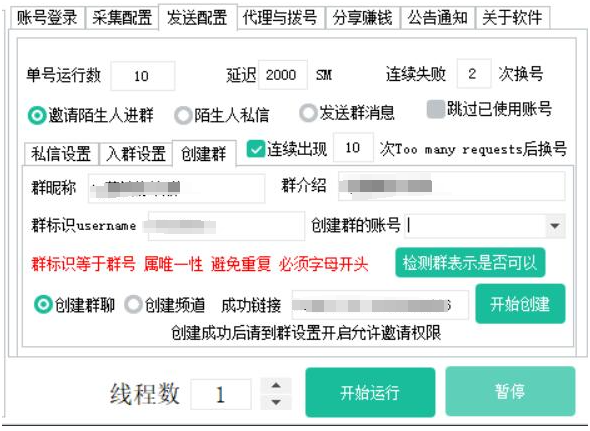Image resolution: width=590 pixels, height=431 pixels.
Task: Switch to 入群设置 sub-tab
Action: pyautogui.click(x=136, y=154)
